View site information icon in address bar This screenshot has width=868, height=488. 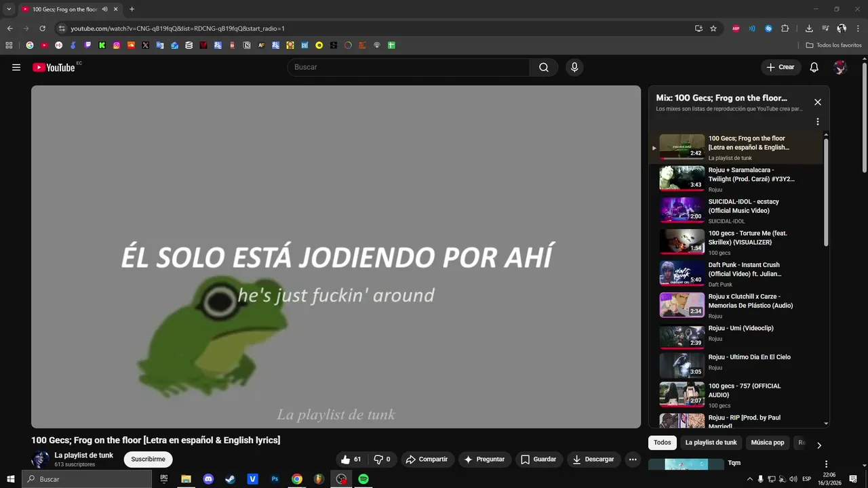[62, 28]
